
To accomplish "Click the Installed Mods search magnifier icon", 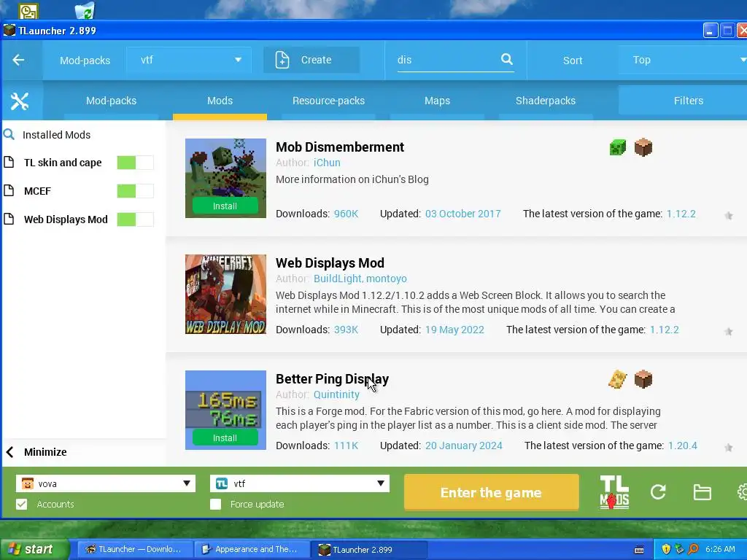I will click(9, 134).
